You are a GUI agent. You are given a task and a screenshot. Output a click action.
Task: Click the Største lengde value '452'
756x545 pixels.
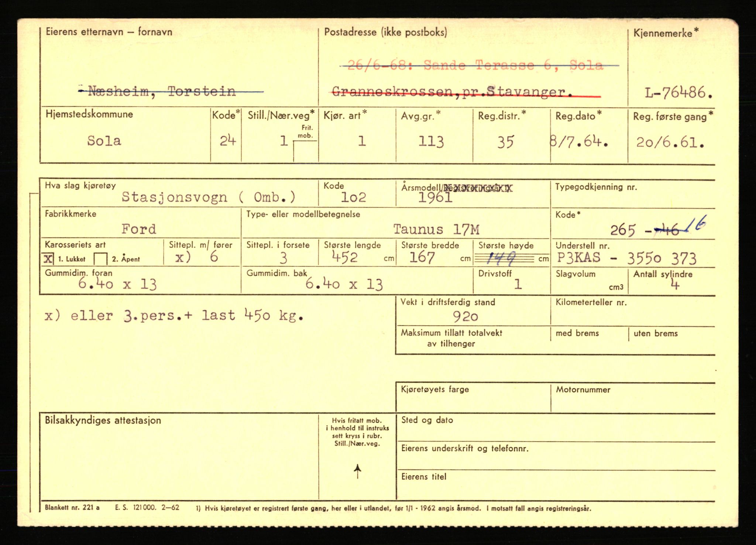tap(345, 257)
